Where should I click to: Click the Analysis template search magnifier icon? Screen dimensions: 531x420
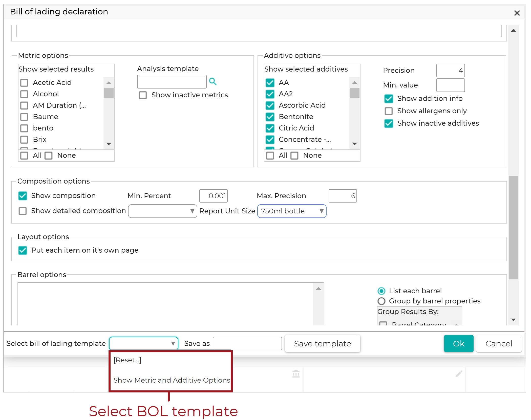213,81
